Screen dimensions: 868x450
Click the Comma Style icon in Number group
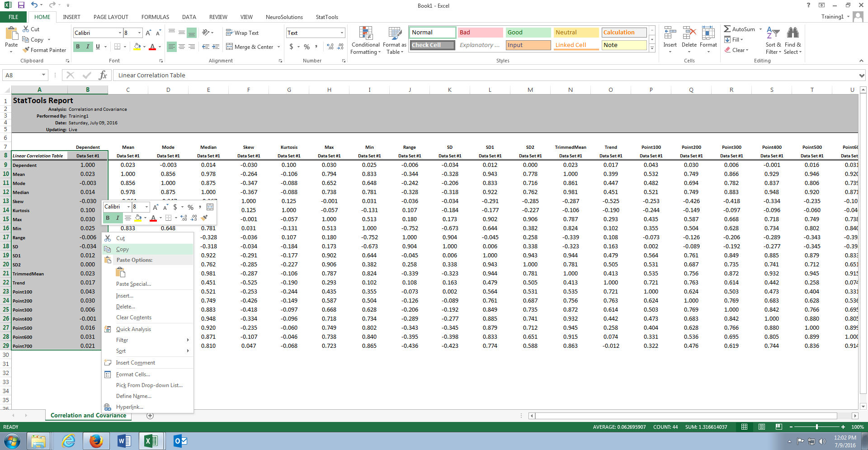316,47
